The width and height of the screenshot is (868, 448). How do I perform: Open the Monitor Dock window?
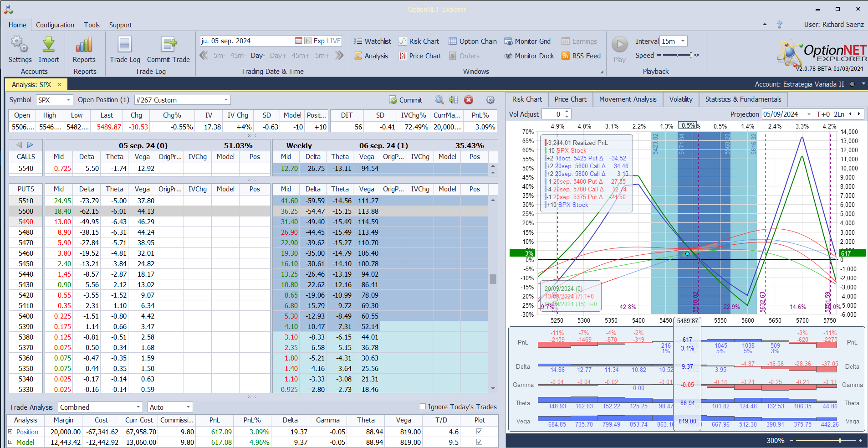529,56
